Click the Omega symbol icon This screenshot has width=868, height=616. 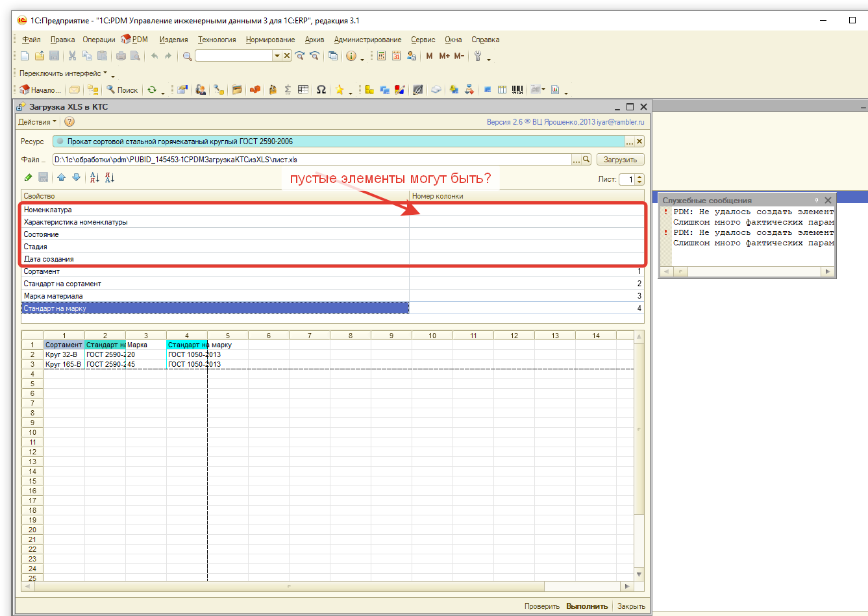pyautogui.click(x=321, y=90)
